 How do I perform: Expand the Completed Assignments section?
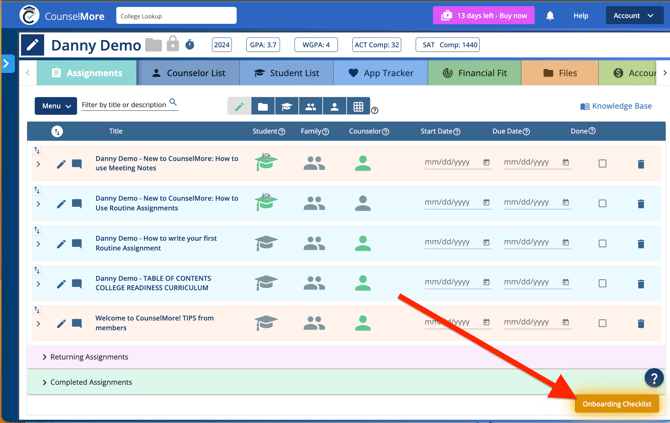[x=89, y=382]
